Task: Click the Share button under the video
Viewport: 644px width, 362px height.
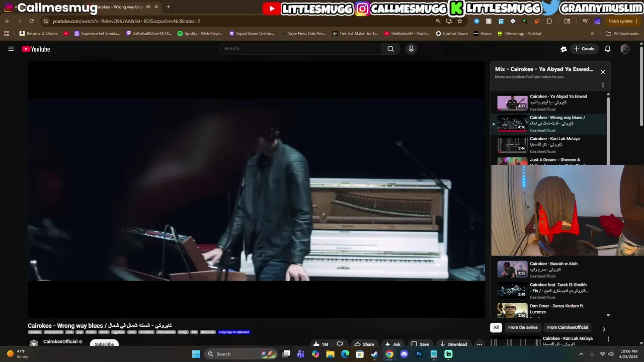Action: [x=364, y=344]
